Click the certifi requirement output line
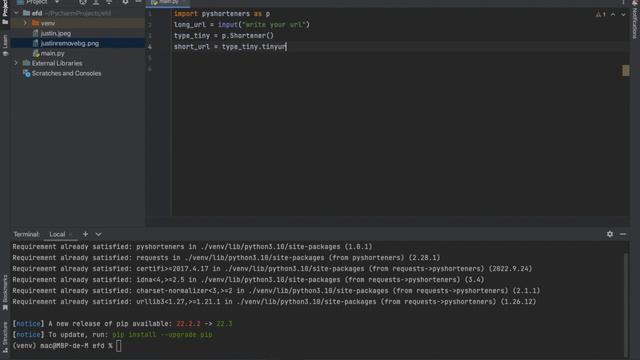 point(272,269)
